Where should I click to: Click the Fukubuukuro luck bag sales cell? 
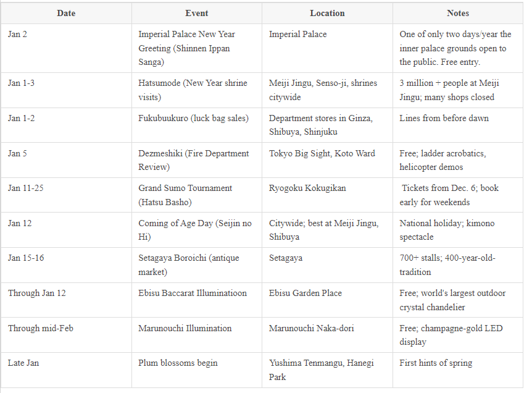coord(197,125)
